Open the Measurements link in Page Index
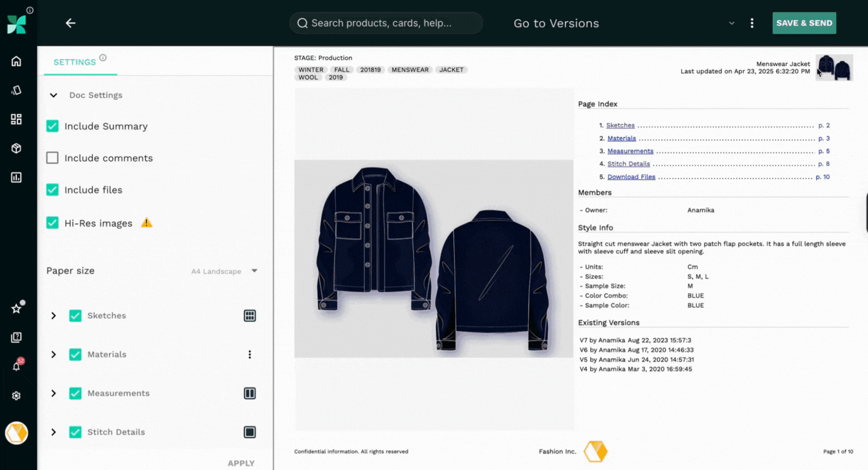This screenshot has width=868, height=470. tap(630, 151)
